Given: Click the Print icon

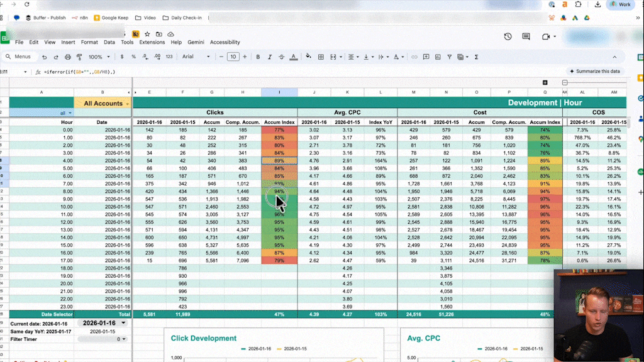Looking at the screenshot, I should coord(67,57).
